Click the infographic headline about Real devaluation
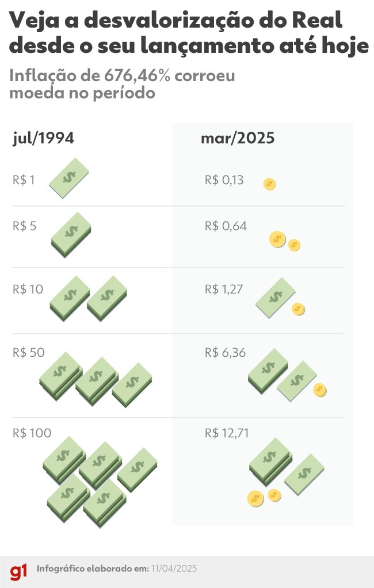This screenshot has width=374, height=588. [x=189, y=35]
